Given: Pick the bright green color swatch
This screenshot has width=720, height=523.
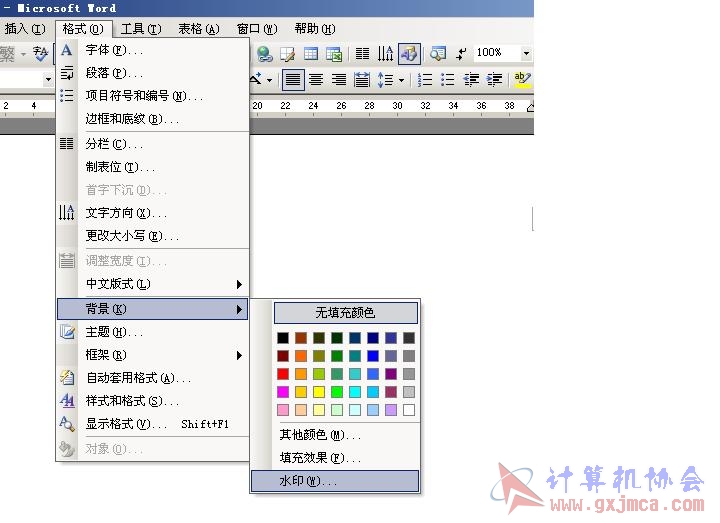Looking at the screenshot, I should [337, 392].
